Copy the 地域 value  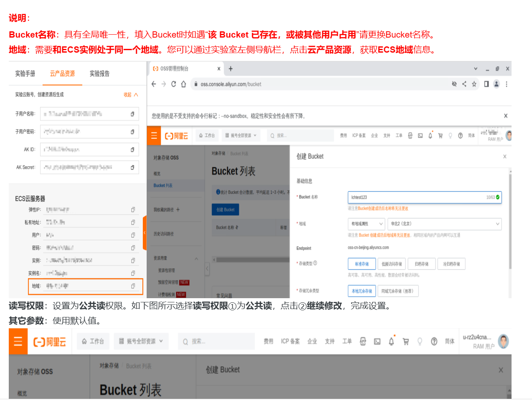[x=133, y=286]
